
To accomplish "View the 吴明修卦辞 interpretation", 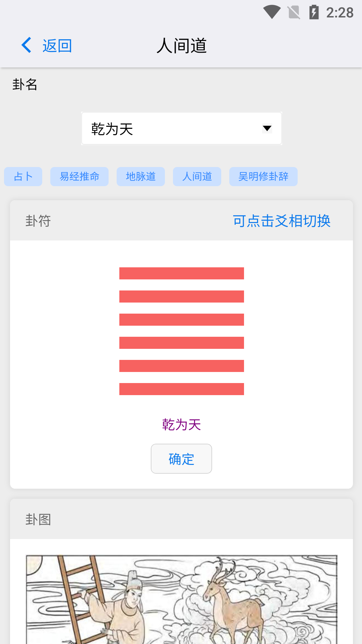I will tap(263, 176).
